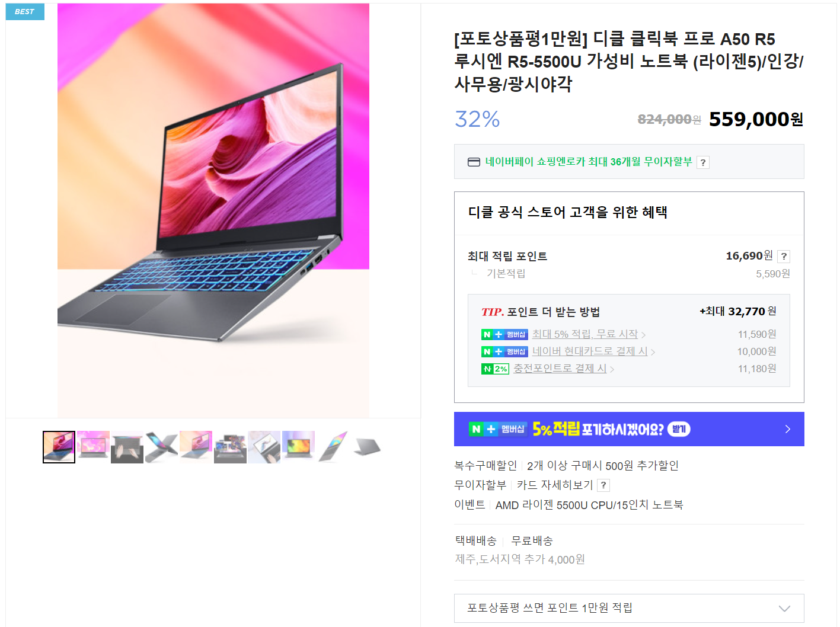Click the help icon after 카드 자세히보기
The image size is (840, 627).
[x=603, y=485]
